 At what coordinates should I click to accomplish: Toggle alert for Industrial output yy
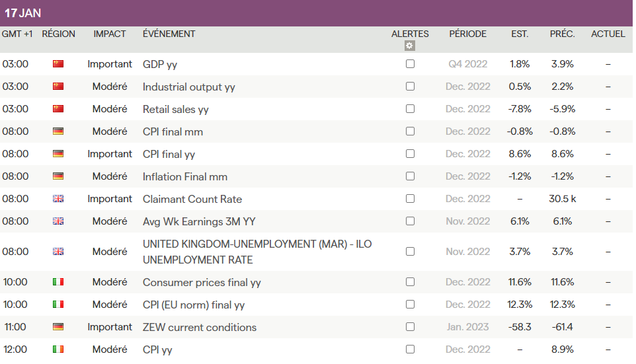click(x=410, y=87)
